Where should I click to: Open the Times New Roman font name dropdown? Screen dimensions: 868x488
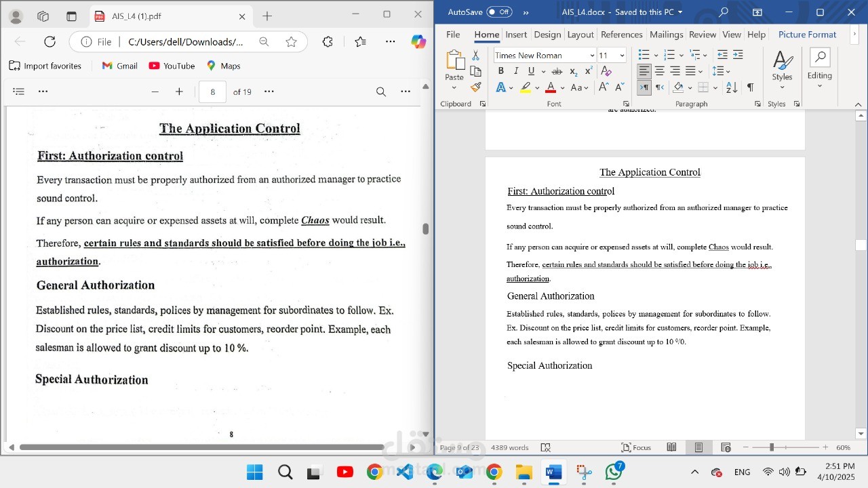592,56
